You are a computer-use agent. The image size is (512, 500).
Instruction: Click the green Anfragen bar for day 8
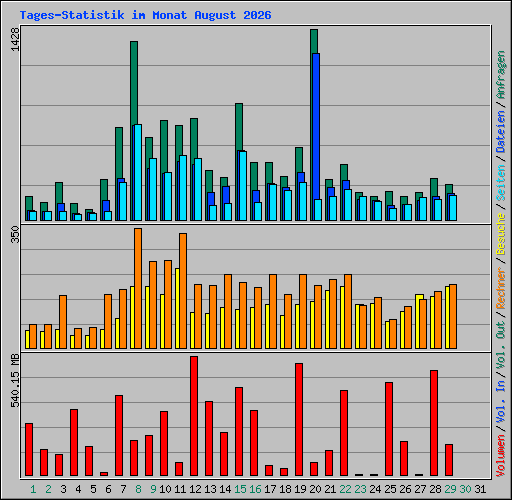134,83
